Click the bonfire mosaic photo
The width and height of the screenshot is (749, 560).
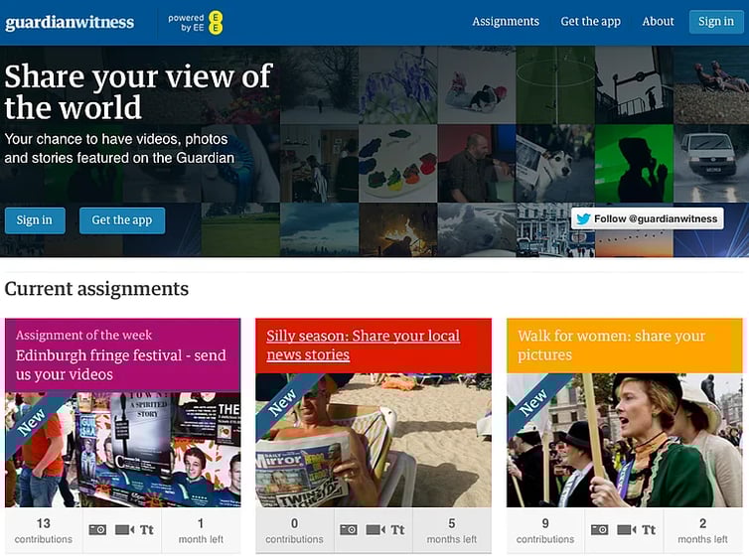coord(398,230)
